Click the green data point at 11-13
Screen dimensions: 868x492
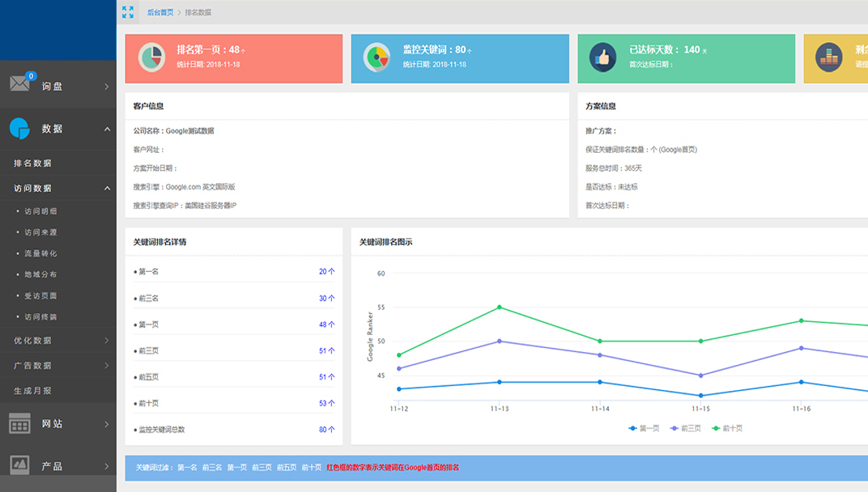500,307
